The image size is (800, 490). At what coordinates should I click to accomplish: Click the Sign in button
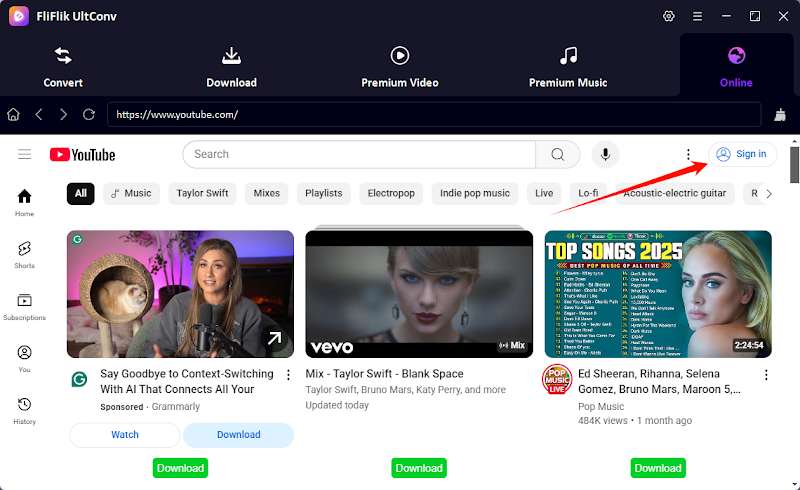[742, 154]
